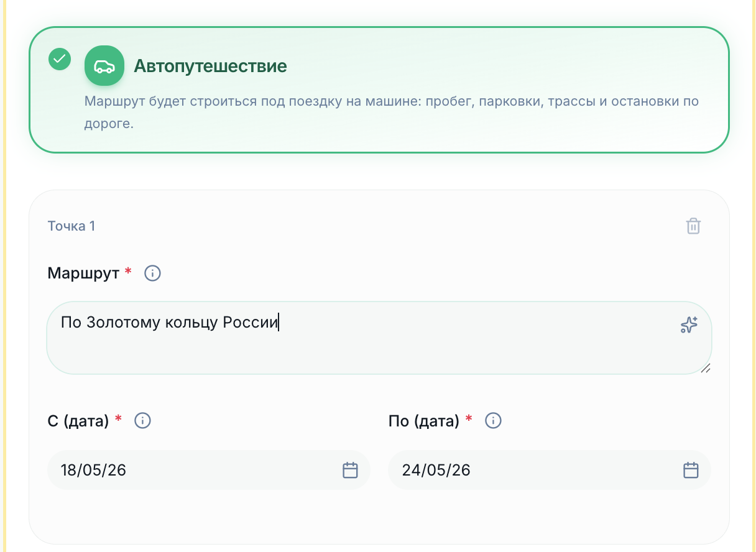Click the description starting with 'Маршрут будет строиться'

coord(392,113)
